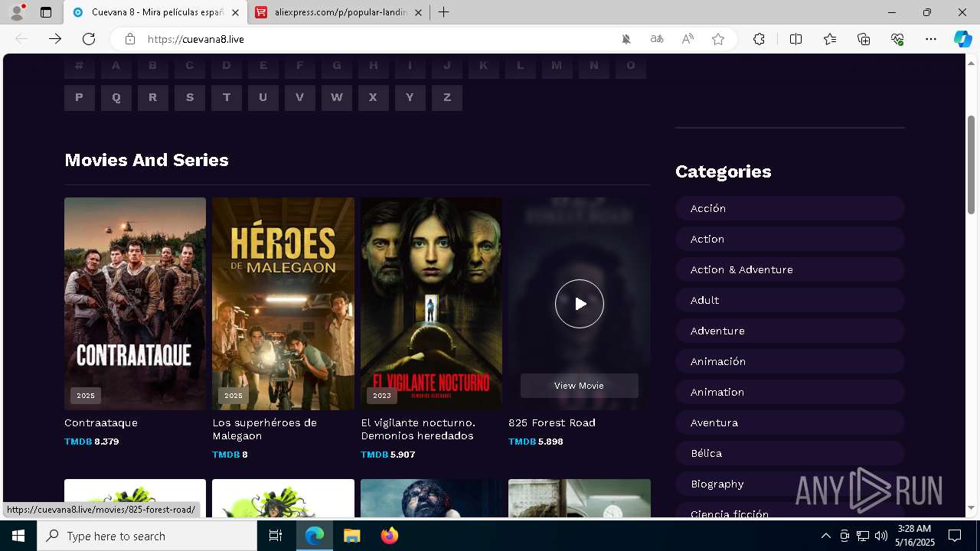Open a new tab with plus
The image size is (980, 551).
[x=443, y=12]
